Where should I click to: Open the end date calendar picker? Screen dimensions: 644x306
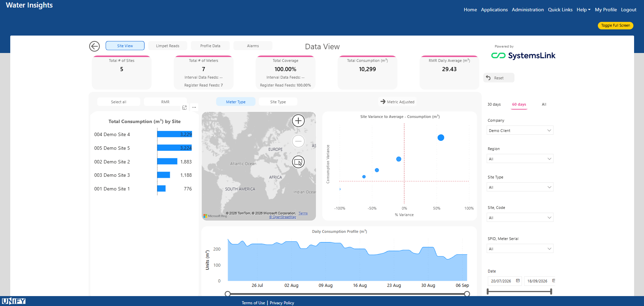point(554,281)
